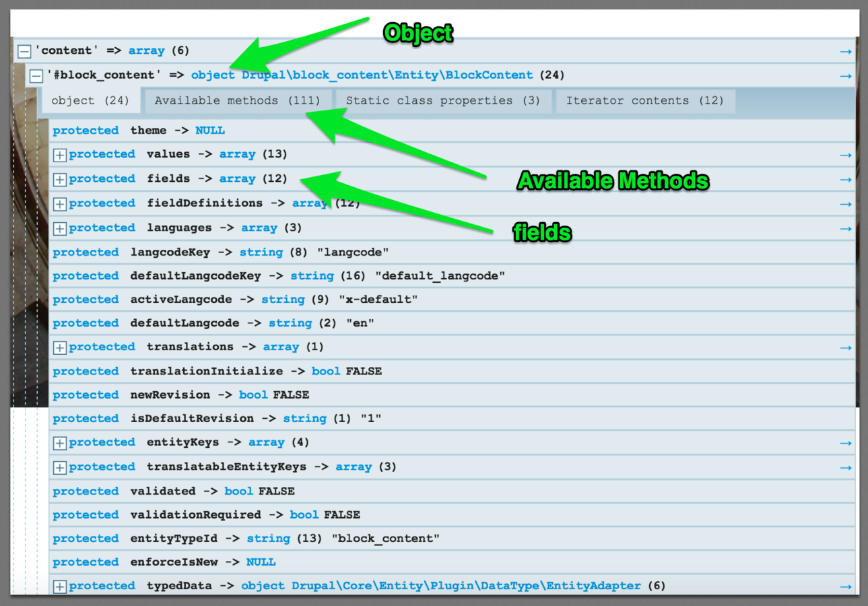
Task: Open the Static class properties (3) tab
Action: click(x=443, y=101)
